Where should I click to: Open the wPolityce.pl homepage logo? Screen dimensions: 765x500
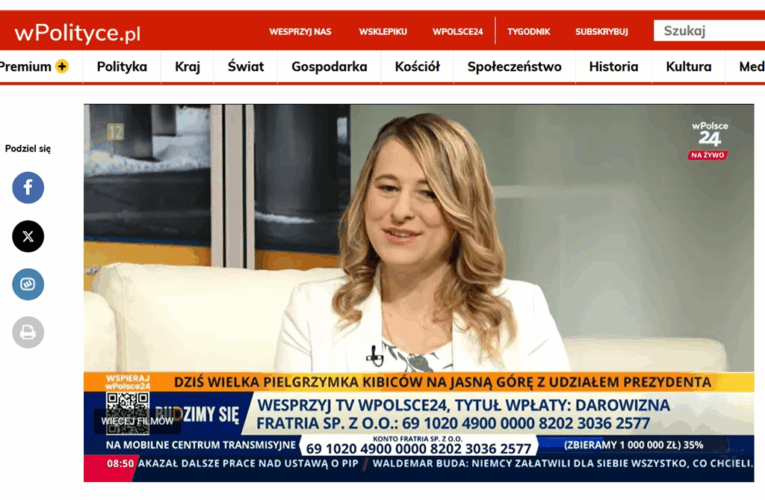click(78, 33)
